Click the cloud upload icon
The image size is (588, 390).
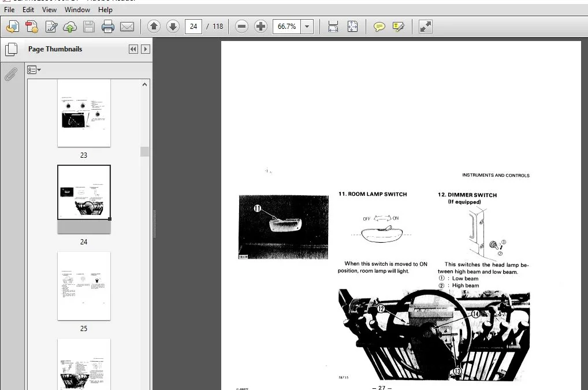point(70,27)
